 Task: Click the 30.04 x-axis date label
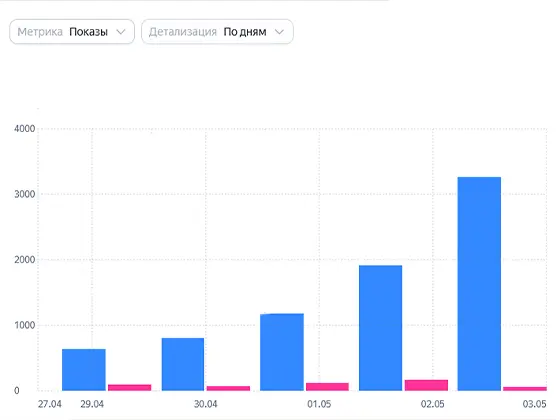pos(205,404)
